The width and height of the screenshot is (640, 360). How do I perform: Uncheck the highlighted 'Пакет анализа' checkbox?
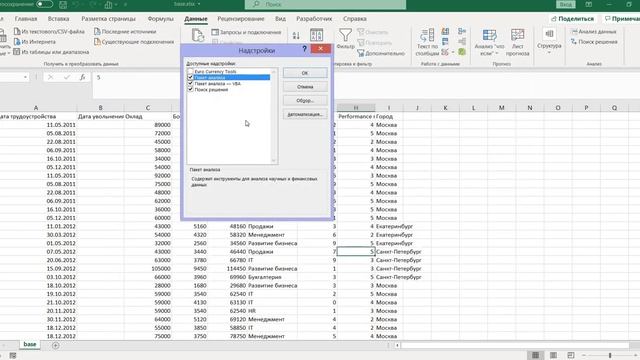(x=190, y=77)
